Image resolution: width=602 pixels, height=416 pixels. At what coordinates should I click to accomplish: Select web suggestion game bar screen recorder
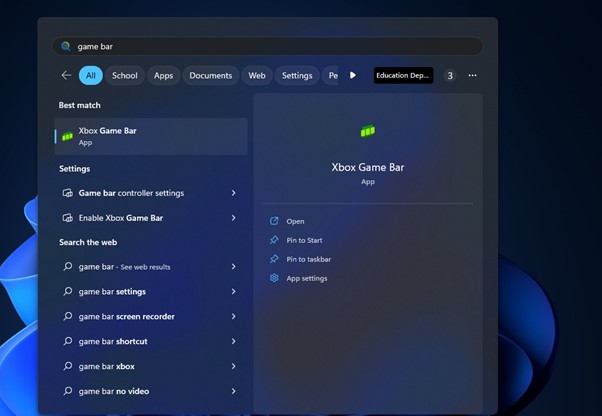pos(151,316)
